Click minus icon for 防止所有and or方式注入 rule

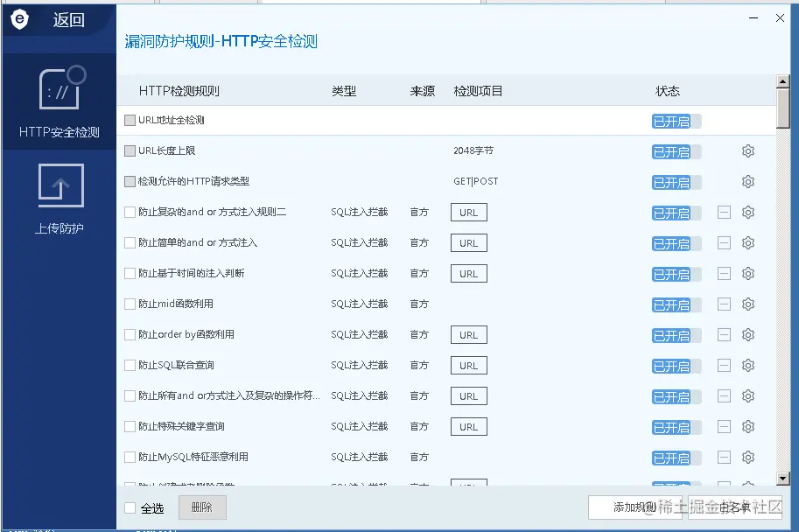[724, 396]
